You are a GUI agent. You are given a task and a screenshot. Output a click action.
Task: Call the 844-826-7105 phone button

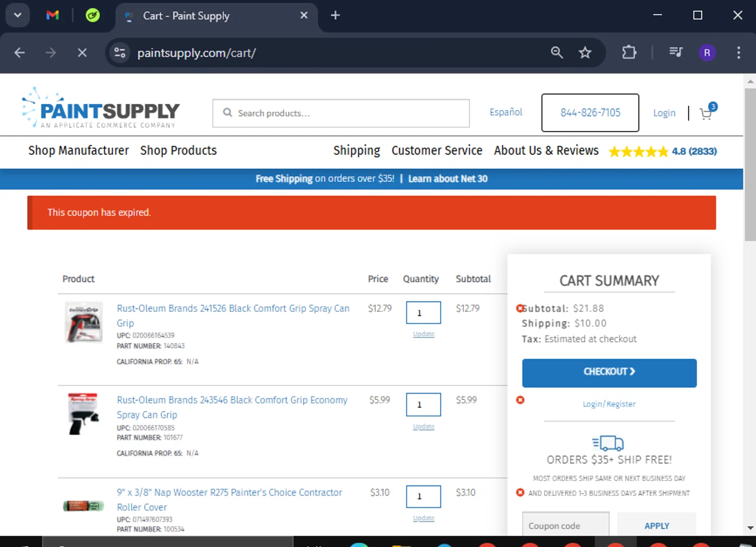click(590, 113)
